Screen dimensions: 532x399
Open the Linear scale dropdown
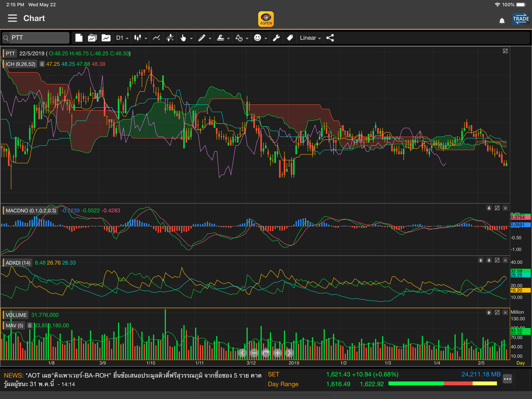(x=310, y=38)
